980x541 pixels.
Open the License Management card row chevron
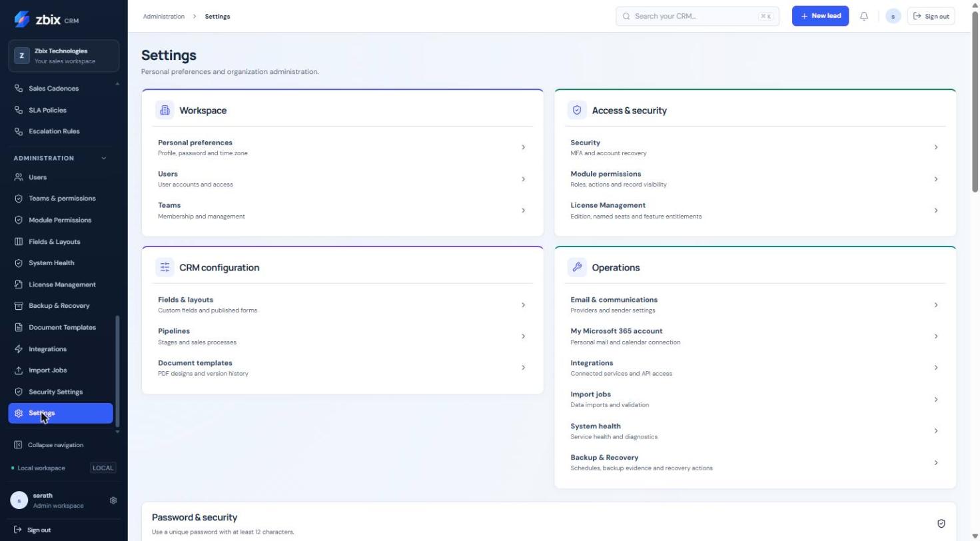pos(936,211)
